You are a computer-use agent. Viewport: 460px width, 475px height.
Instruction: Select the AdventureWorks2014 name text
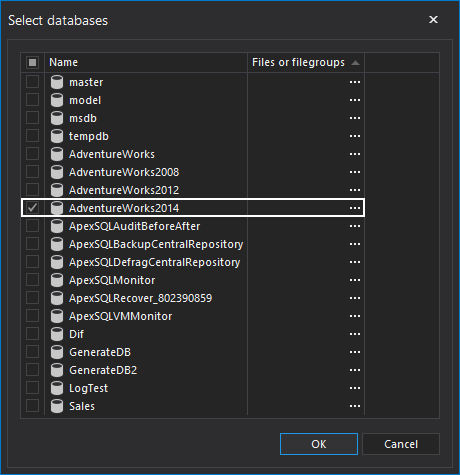(x=124, y=208)
